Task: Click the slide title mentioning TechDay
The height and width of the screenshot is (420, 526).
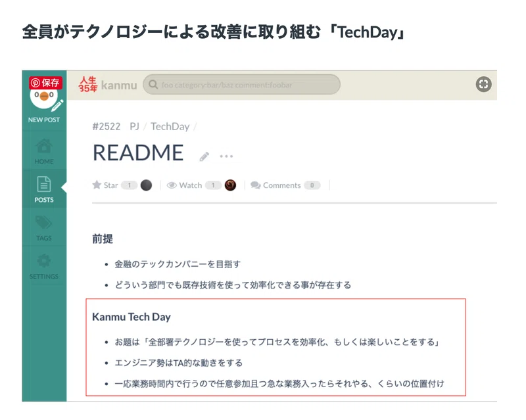Action: pyautogui.click(x=214, y=33)
